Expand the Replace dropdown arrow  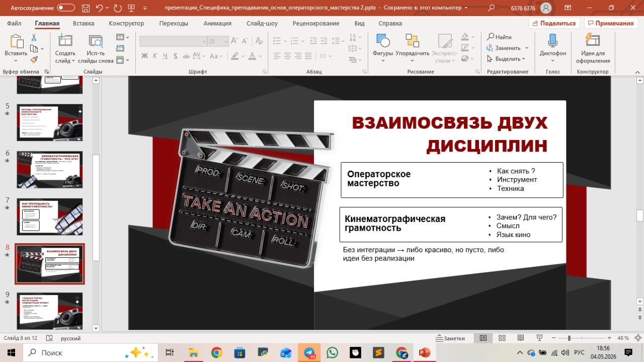527,48
